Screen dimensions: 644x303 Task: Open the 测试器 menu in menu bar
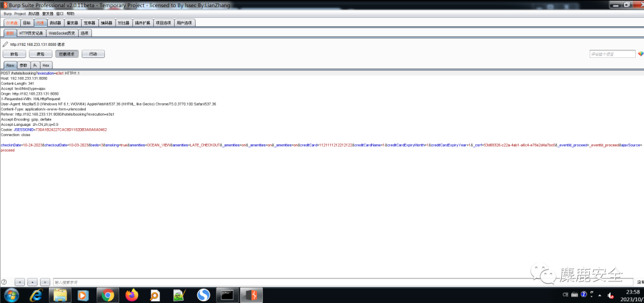click(33, 14)
